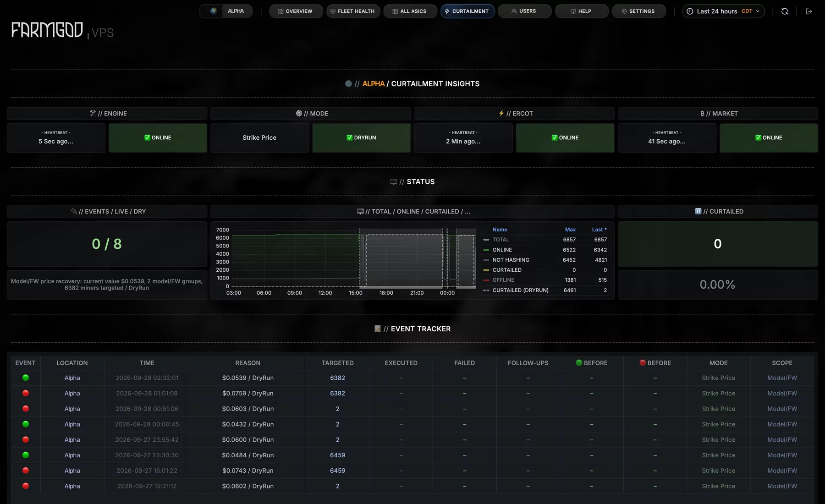Click the TARGETED column header
Viewport: 825px width, 504px height.
[337, 363]
